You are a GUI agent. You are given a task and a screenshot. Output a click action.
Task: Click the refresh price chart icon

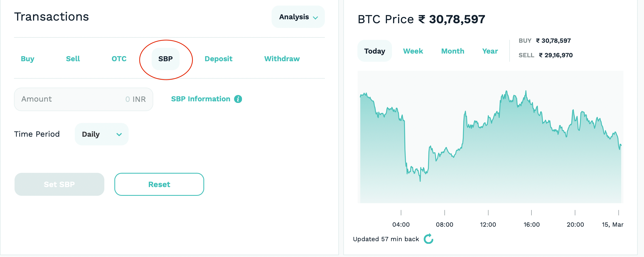pyautogui.click(x=428, y=239)
